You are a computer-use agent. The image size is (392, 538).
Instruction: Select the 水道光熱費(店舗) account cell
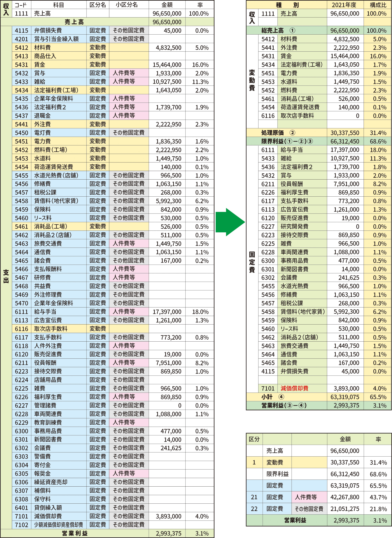pyautogui.click(x=59, y=175)
